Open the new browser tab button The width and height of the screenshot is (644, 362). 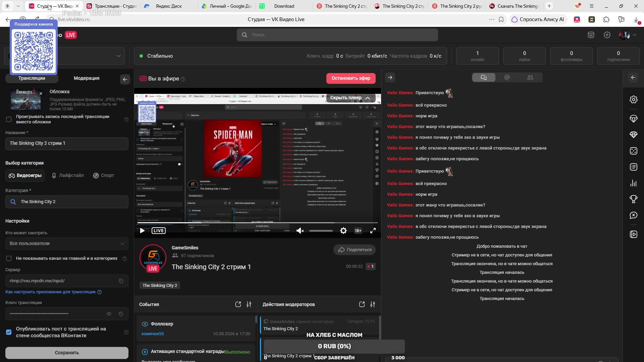pyautogui.click(x=549, y=6)
